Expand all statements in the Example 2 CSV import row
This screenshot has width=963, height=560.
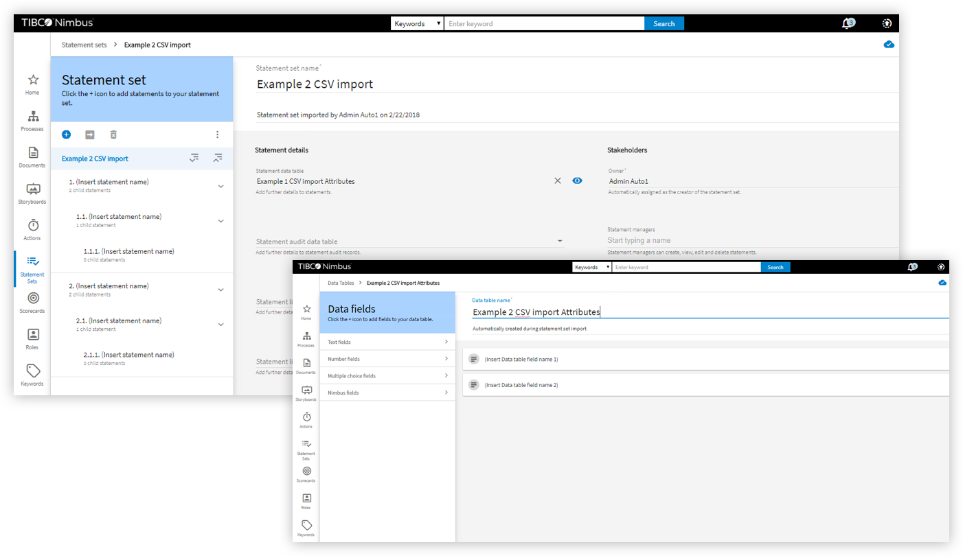point(194,158)
